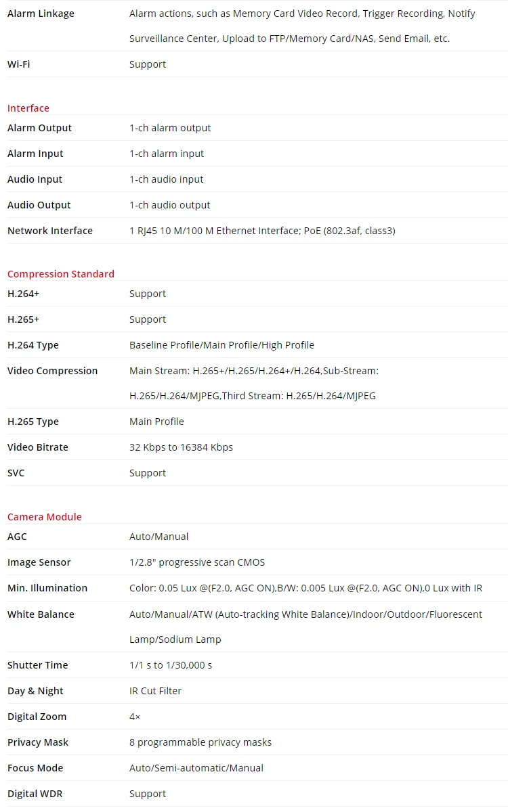Select the Image Sensor CMOS value

pos(197,562)
